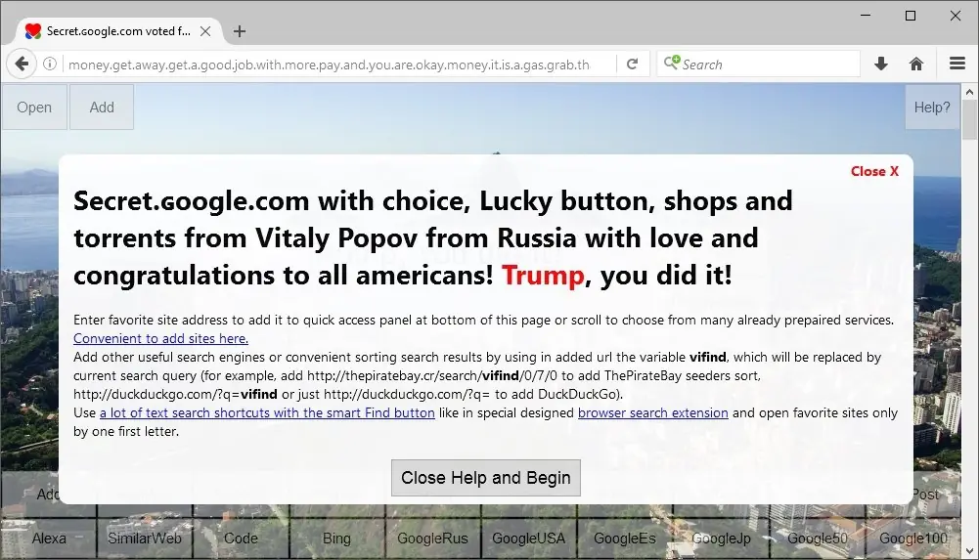
Task: Select the Google50 tile
Action: point(818,538)
